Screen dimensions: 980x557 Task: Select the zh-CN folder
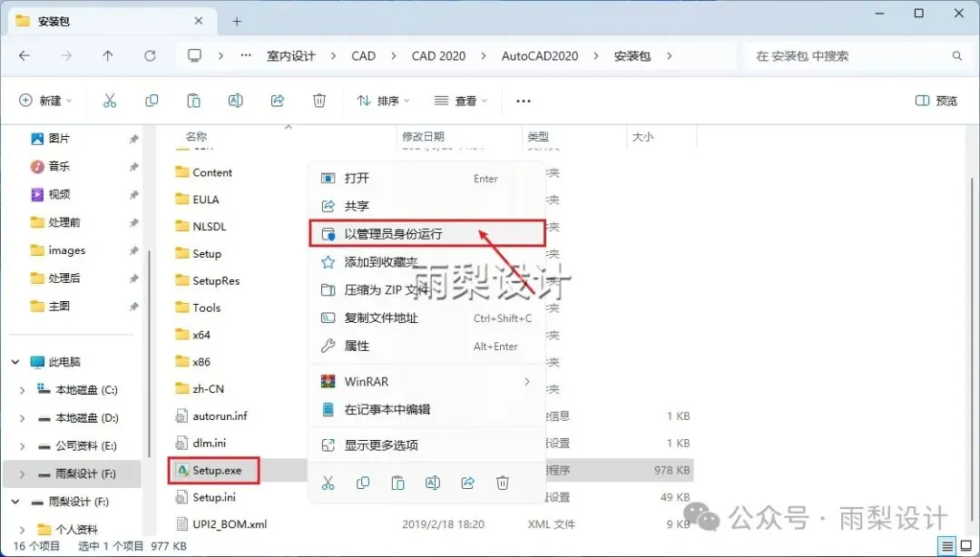point(200,389)
